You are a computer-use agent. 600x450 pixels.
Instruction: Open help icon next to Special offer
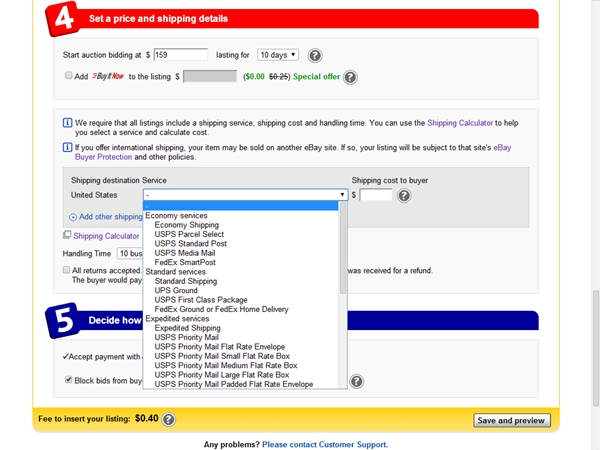(350, 77)
